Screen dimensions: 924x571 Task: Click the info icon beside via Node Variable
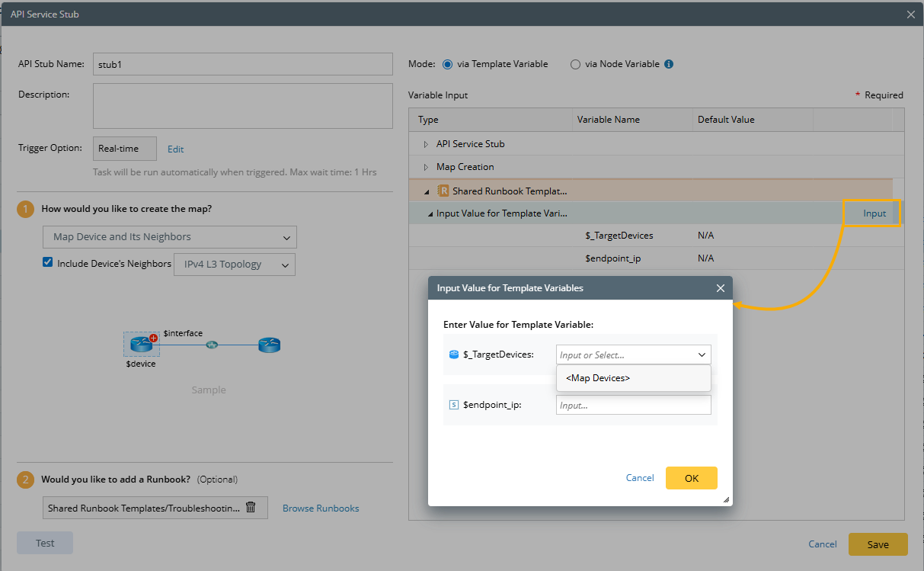[669, 64]
